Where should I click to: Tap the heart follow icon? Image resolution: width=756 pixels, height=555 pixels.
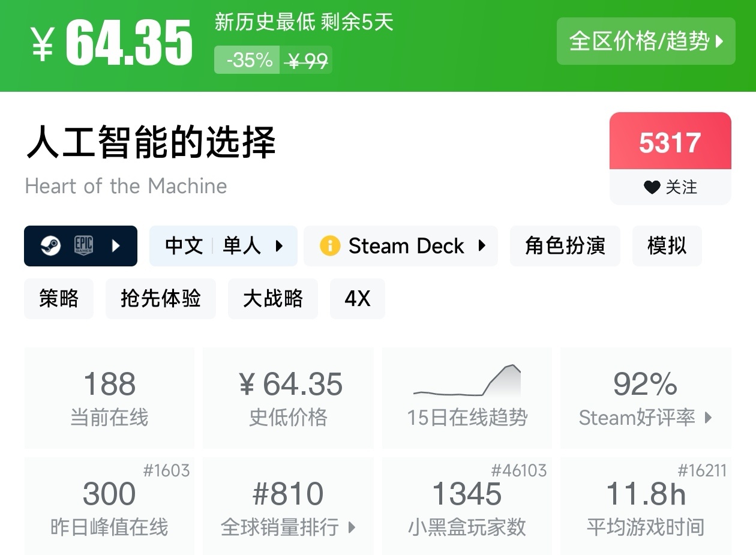click(x=652, y=187)
